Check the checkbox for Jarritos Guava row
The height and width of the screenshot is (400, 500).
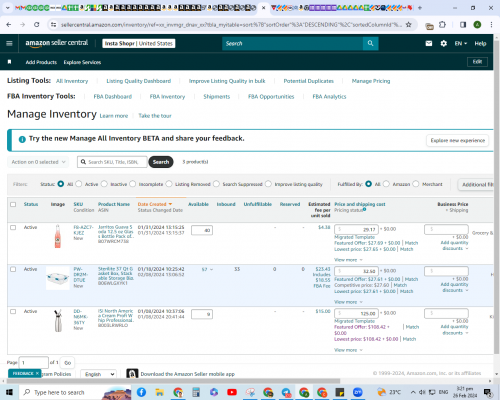coord(13,227)
